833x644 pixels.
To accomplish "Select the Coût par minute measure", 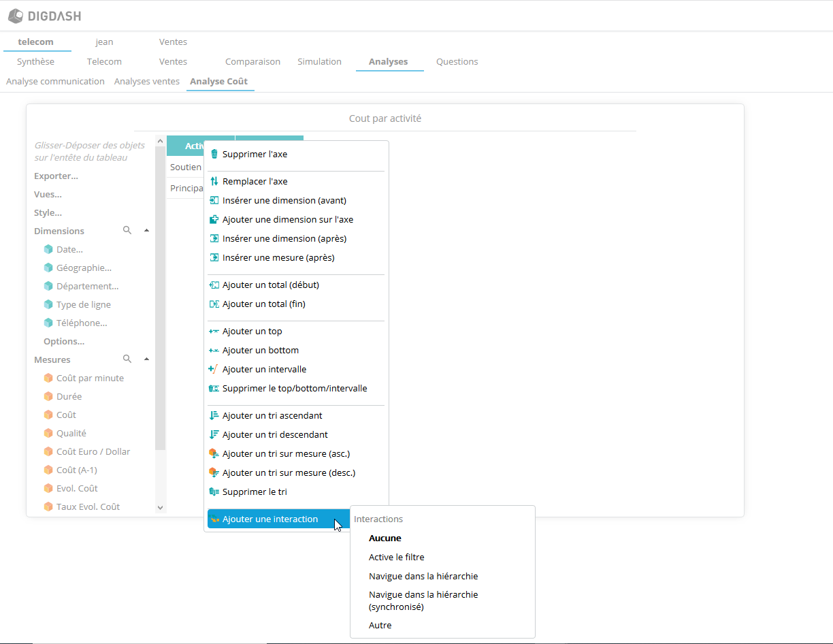I will coord(90,378).
